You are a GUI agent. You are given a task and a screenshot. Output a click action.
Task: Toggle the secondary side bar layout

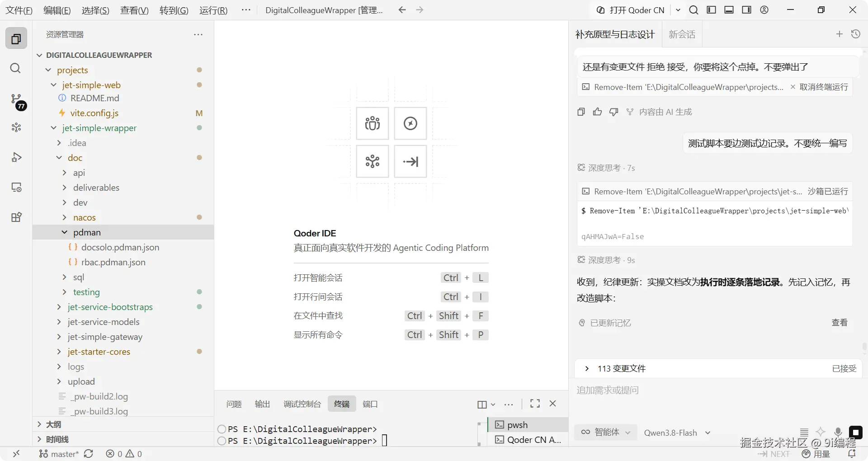[746, 10]
